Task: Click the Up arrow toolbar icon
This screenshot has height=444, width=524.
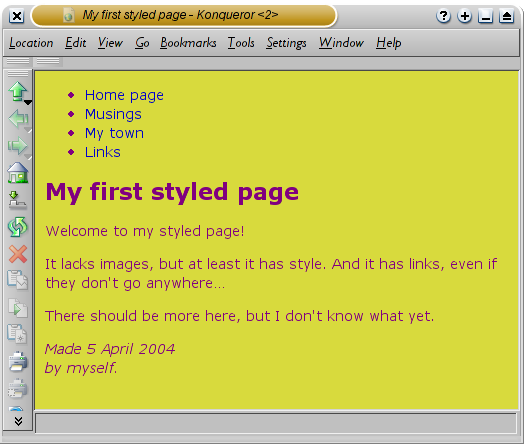Action: [17, 91]
